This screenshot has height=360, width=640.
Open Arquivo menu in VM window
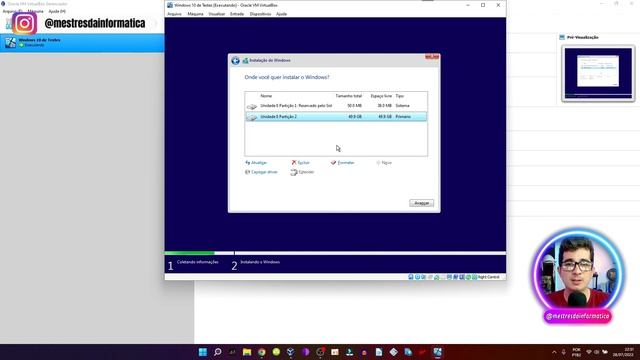(174, 14)
